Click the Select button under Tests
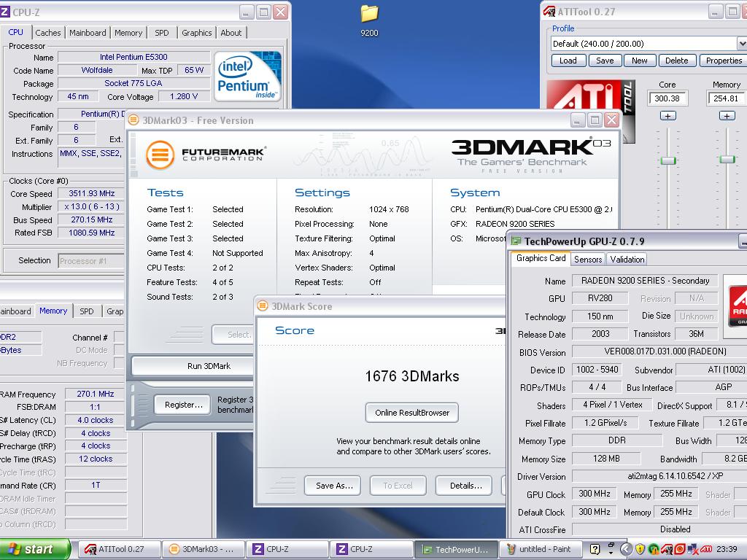The height and width of the screenshot is (560, 747). [233, 334]
